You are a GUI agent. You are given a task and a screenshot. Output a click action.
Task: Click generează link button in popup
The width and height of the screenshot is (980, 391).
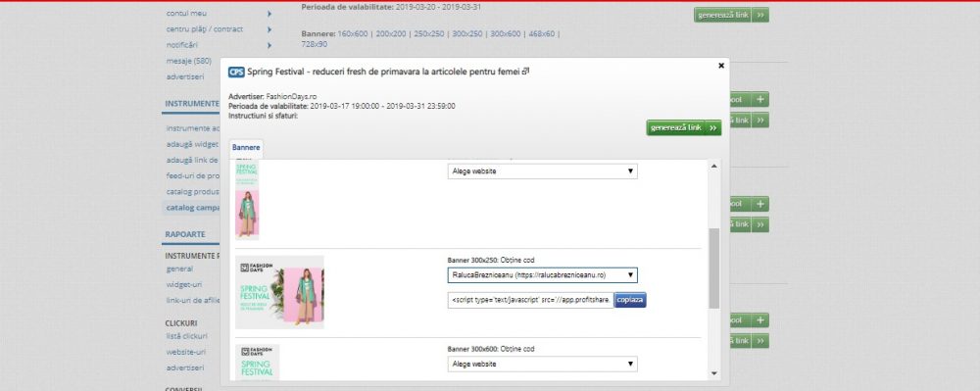[684, 128]
